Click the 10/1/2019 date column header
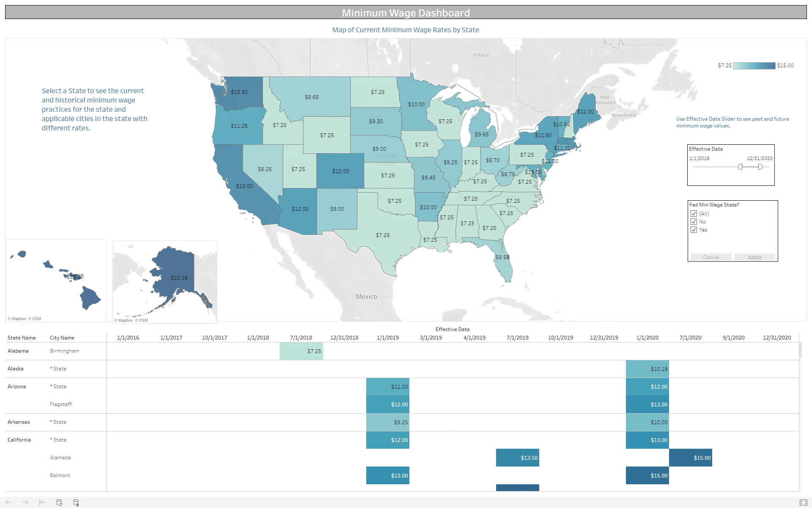 pos(561,338)
